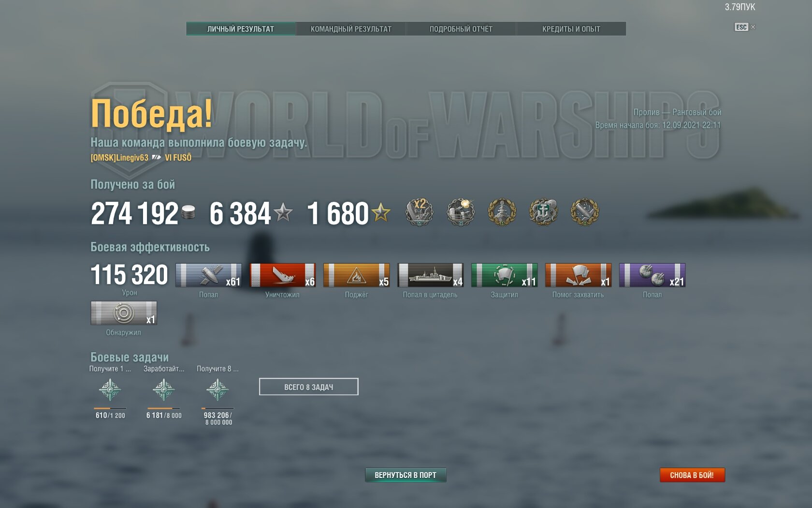
Task: Switch to Командный результат tab
Action: (x=351, y=29)
